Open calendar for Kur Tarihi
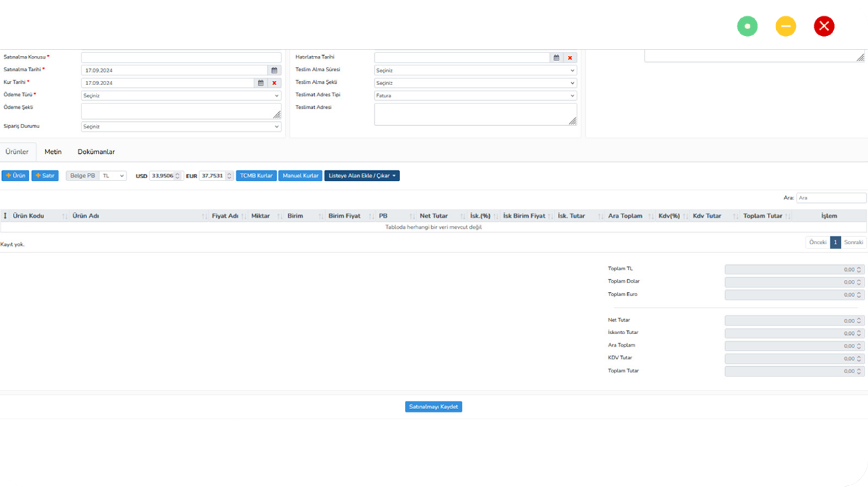Viewport: 868px width, 487px height. coord(260,83)
